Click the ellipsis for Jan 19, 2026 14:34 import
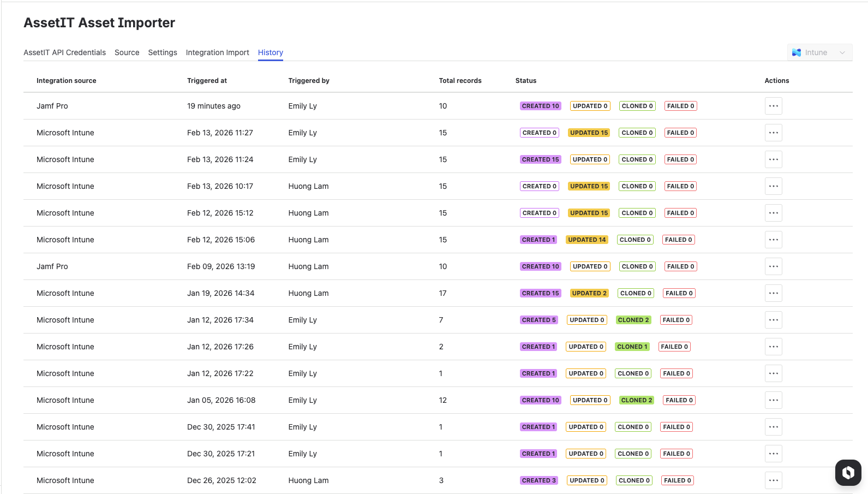This screenshot has width=868, height=494. (x=773, y=293)
